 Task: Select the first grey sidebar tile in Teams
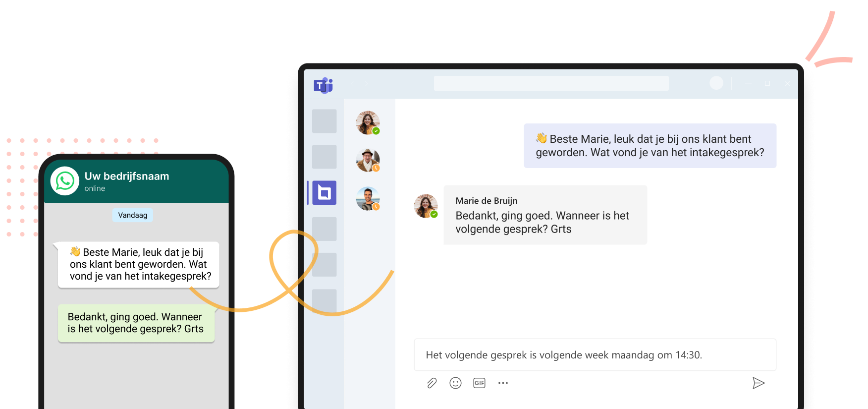(325, 121)
